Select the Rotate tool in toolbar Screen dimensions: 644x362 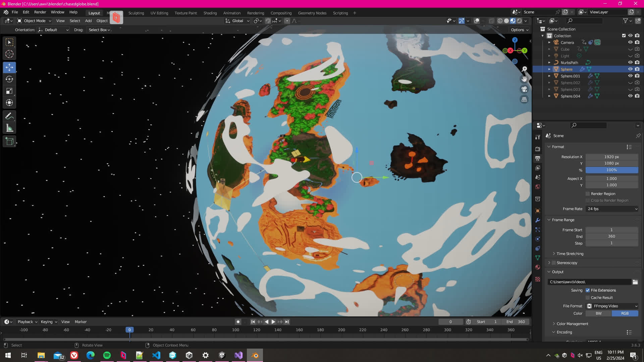[x=9, y=79]
